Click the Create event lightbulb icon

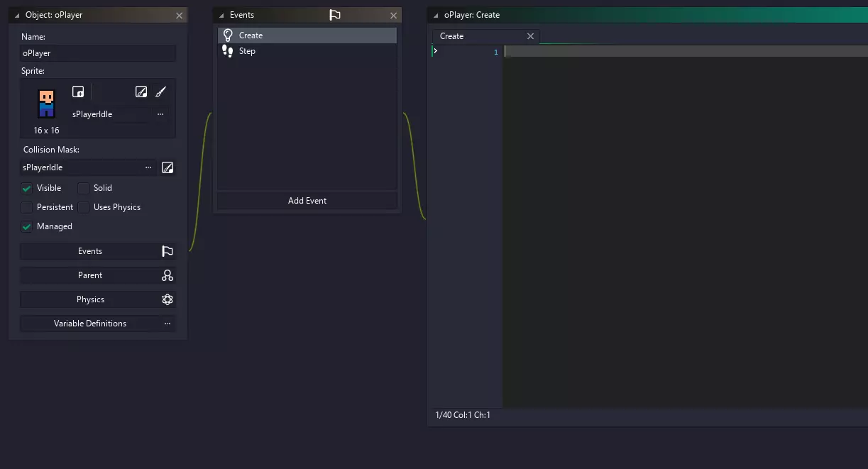click(x=228, y=35)
